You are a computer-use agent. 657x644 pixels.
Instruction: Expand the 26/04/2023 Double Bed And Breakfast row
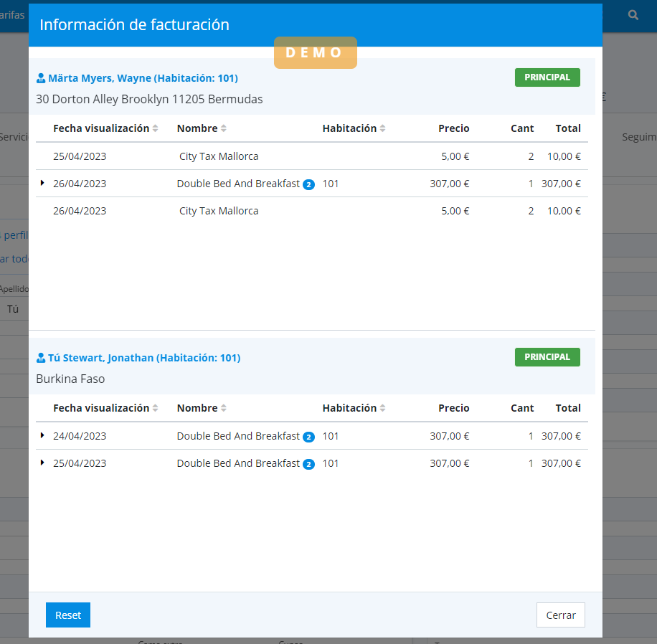point(42,184)
